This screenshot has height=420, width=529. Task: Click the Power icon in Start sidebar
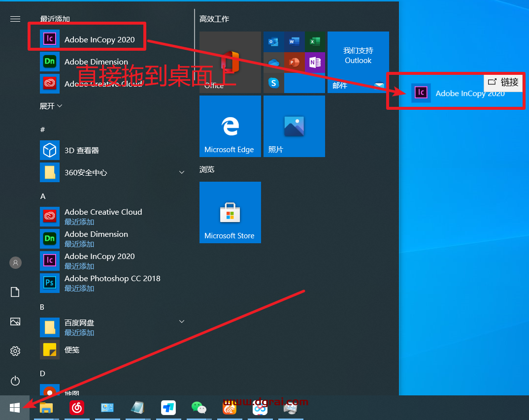click(x=15, y=381)
